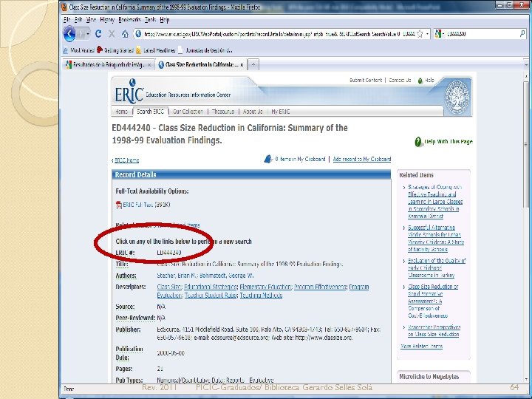Open the Our Collection tab
532x399 pixels.
click(188, 112)
